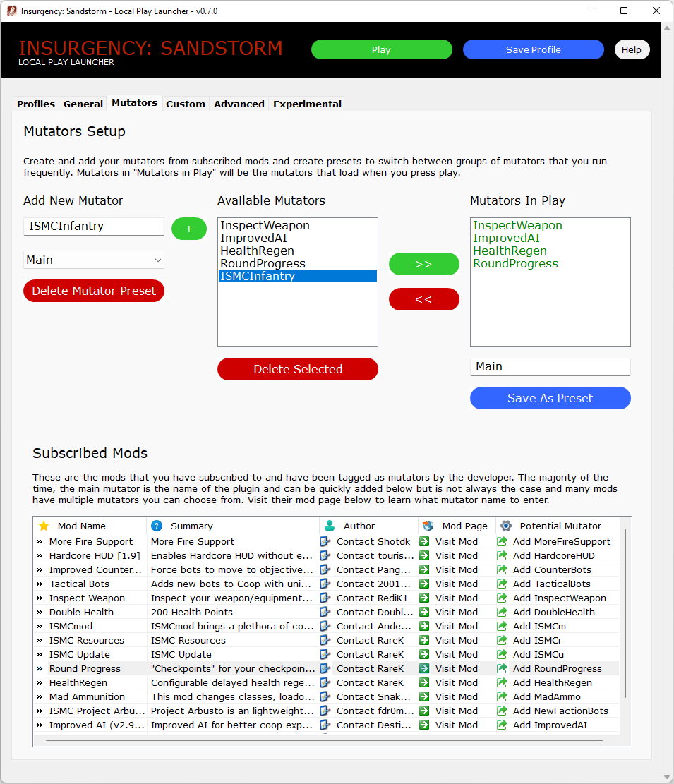Open Help from the header
Viewport: 674px width, 784px height.
[632, 49]
